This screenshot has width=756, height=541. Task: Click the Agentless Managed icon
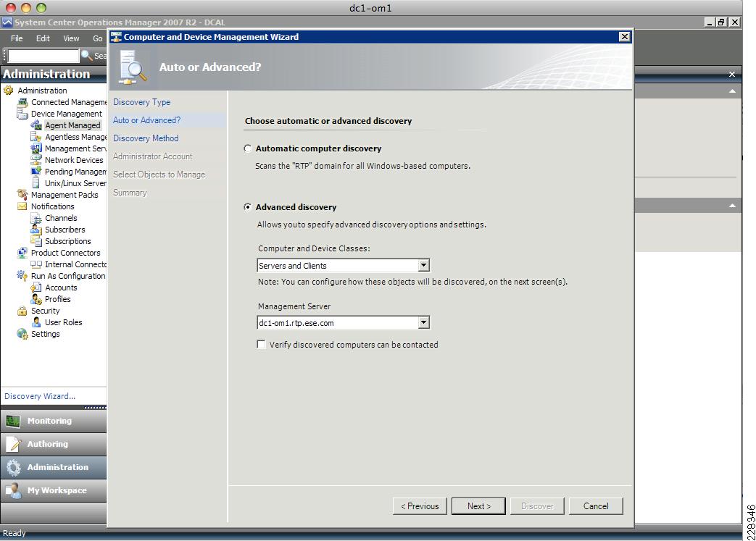pyautogui.click(x=36, y=137)
